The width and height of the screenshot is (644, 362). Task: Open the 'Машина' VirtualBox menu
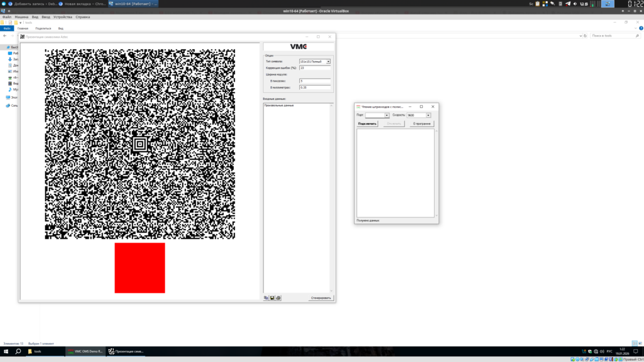tap(21, 17)
